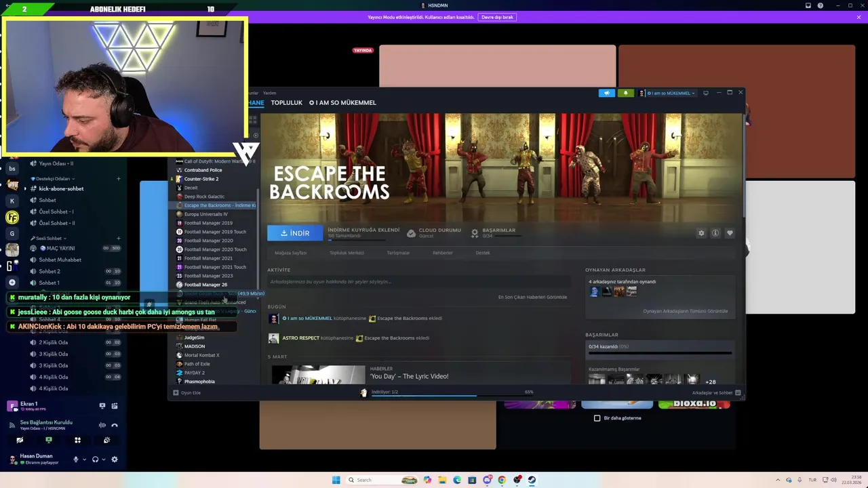Open Discord activities icon

click(77, 440)
